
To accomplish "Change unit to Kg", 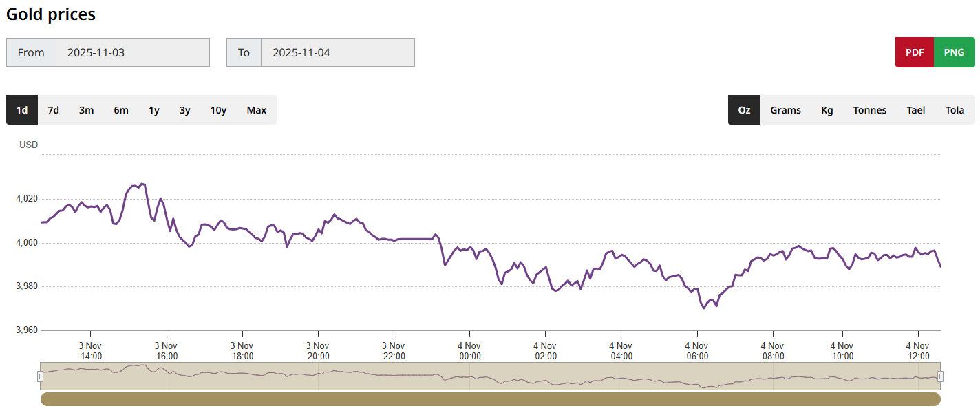I will [827, 110].
